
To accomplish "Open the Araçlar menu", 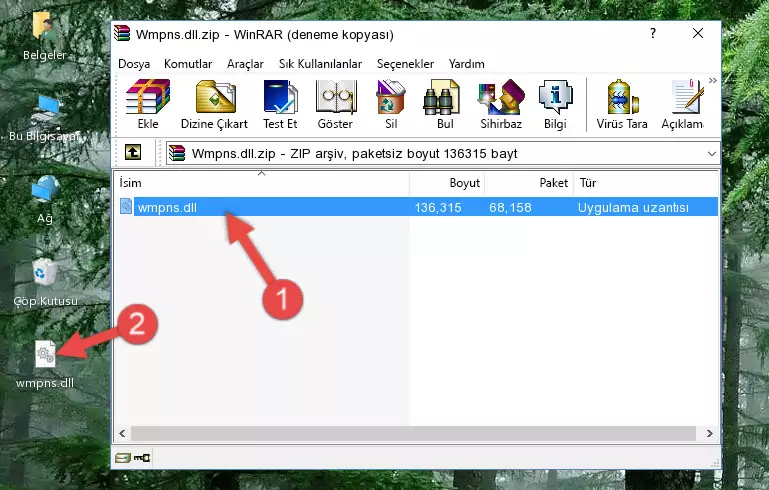I will pyautogui.click(x=245, y=64).
